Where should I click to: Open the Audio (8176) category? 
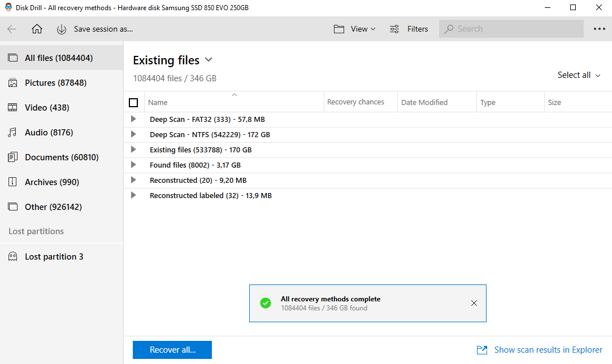click(49, 133)
